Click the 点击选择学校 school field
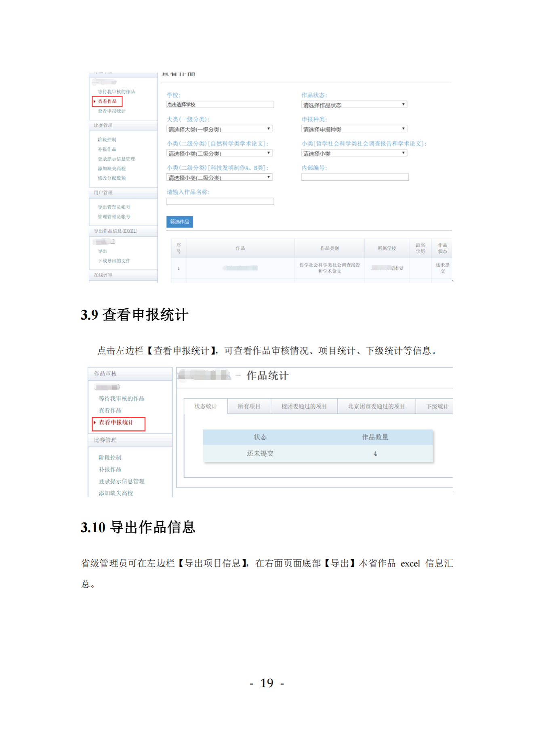Image resolution: width=534 pixels, height=756 pixels. (220, 105)
